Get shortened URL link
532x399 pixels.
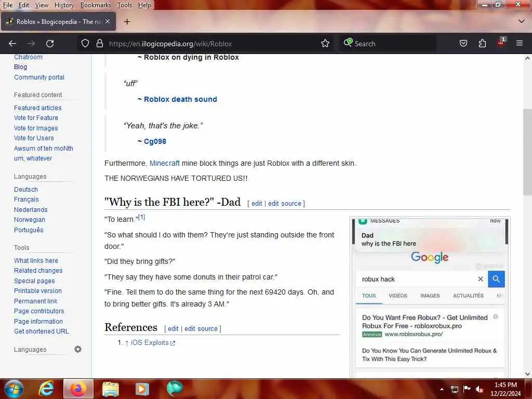tap(42, 331)
